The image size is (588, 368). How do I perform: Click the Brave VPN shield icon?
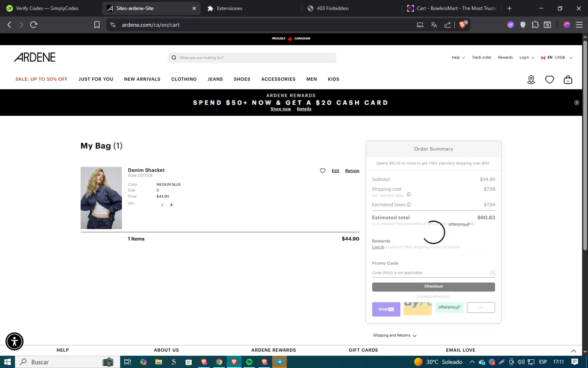click(523, 25)
